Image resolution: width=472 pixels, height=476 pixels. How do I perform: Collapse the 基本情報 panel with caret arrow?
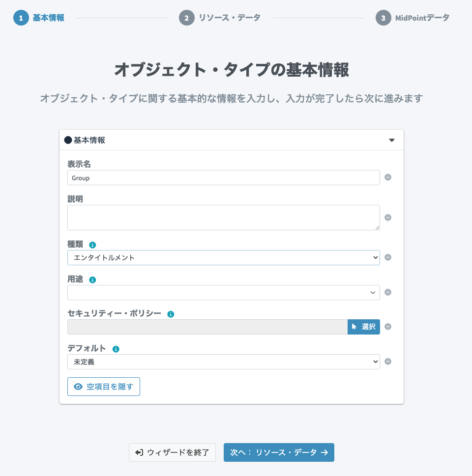(392, 140)
